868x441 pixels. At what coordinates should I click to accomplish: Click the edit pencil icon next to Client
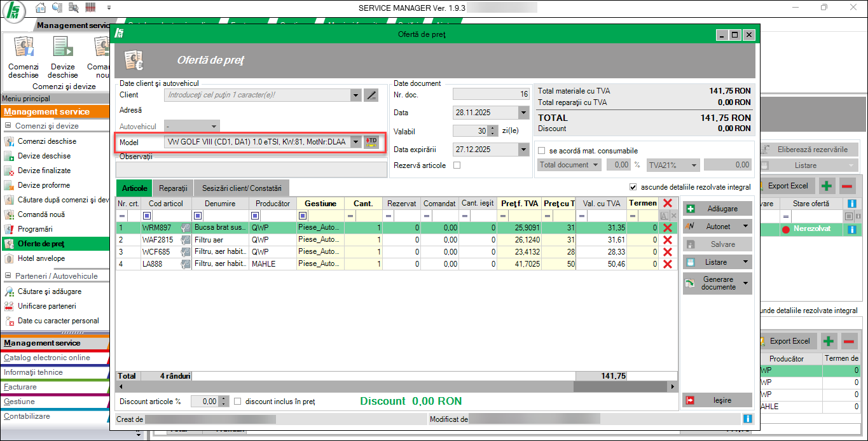371,95
